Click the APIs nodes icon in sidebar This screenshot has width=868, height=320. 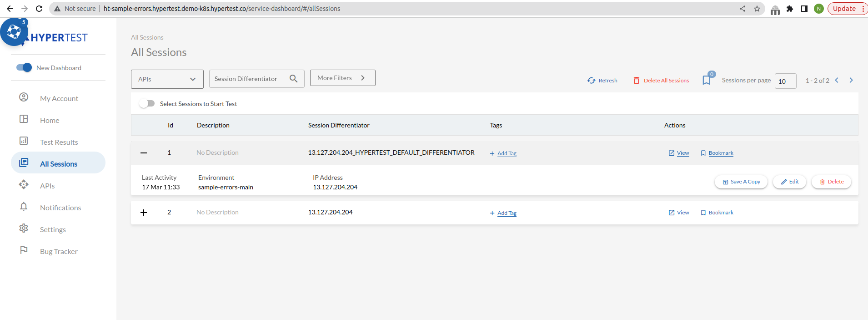tap(24, 184)
